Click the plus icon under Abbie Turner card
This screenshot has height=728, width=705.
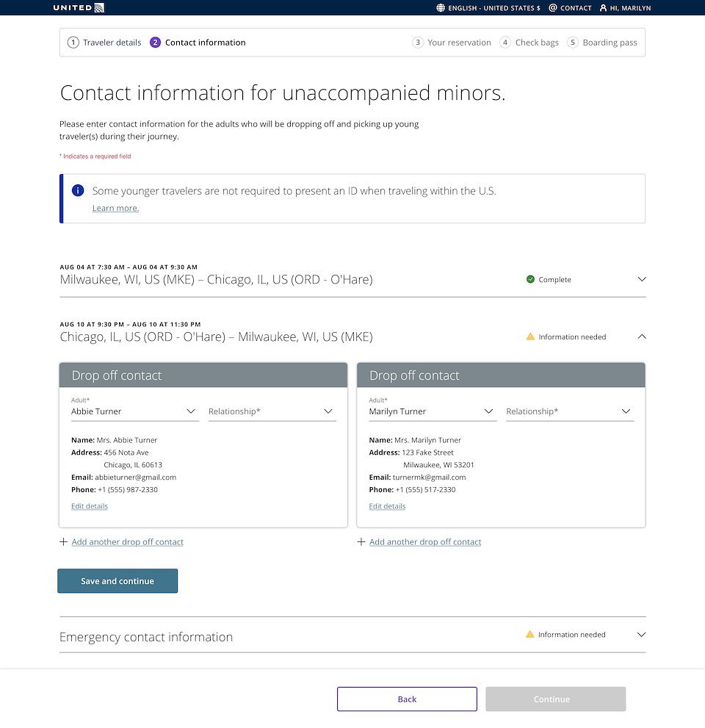[x=64, y=542]
